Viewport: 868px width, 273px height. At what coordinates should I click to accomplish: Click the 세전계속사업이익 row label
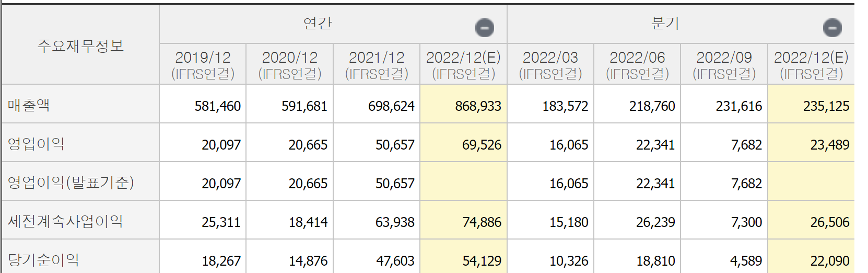(x=65, y=221)
